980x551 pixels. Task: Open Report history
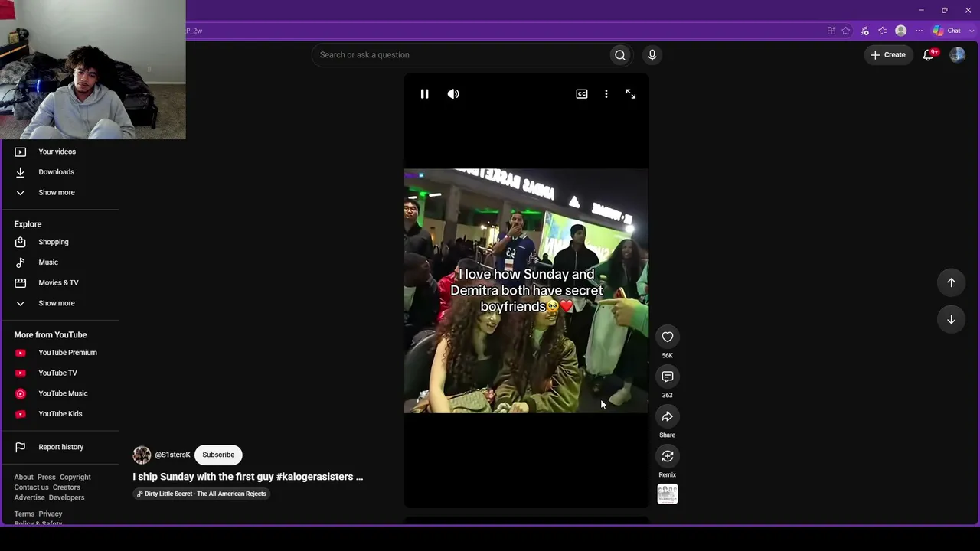click(61, 447)
